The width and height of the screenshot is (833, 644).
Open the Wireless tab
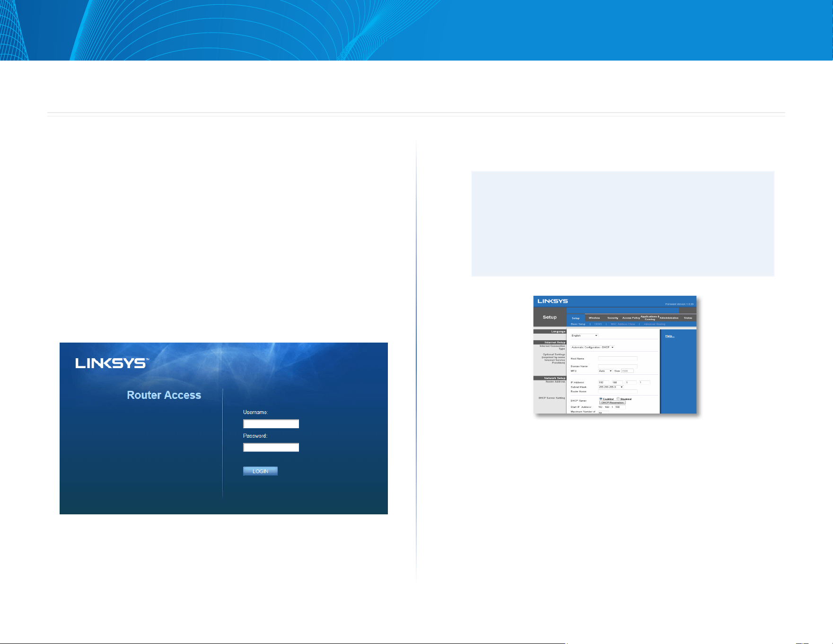(x=594, y=318)
